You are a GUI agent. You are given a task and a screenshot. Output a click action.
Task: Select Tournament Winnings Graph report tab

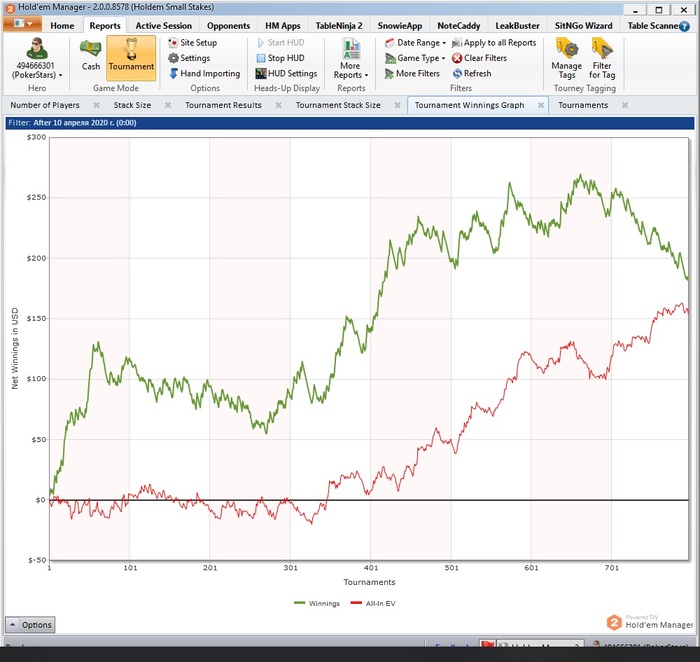pos(469,105)
